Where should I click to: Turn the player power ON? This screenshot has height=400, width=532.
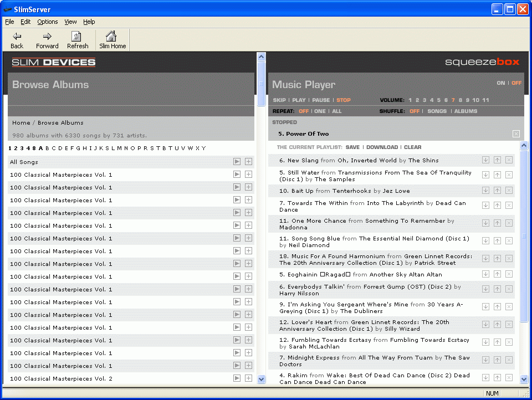[500, 83]
